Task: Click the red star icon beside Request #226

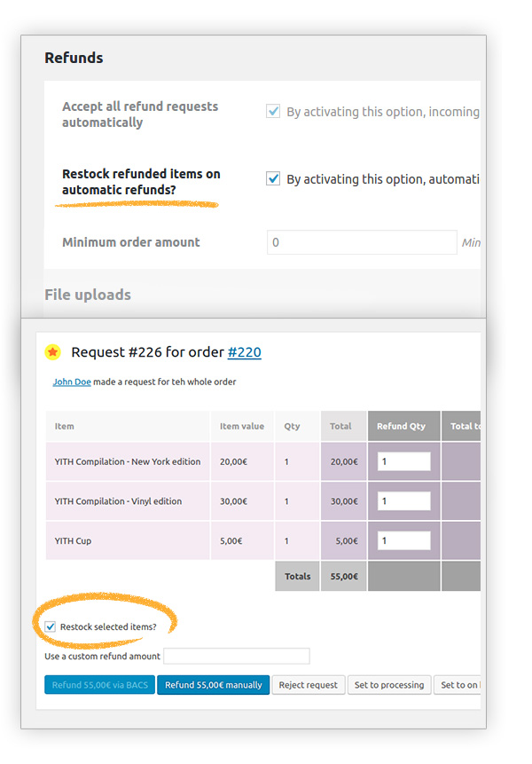Action: (53, 352)
